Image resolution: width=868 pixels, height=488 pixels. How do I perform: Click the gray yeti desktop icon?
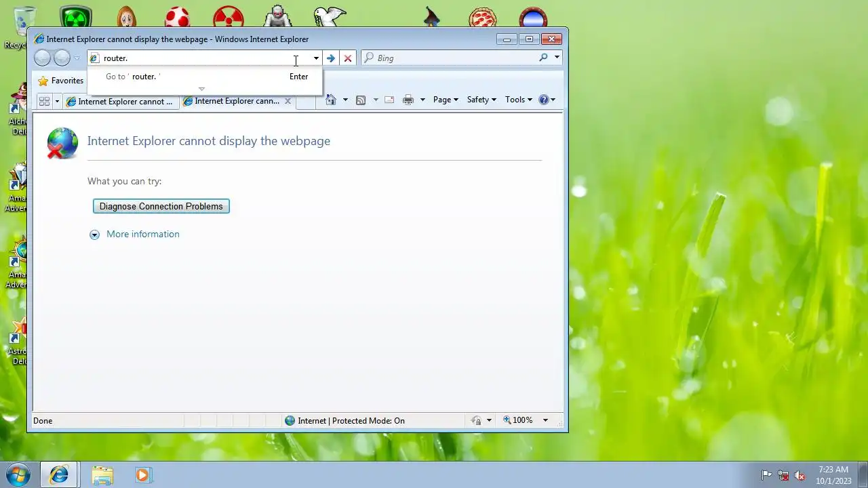(278, 16)
